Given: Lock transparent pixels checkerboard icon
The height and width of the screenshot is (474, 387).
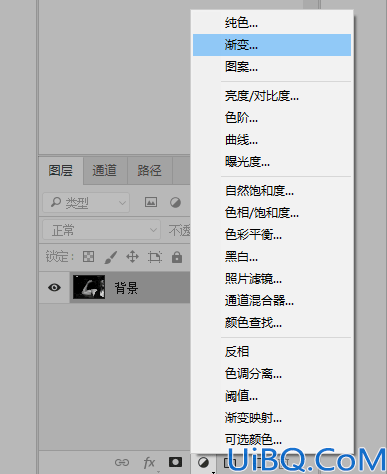Looking at the screenshot, I should (x=88, y=257).
